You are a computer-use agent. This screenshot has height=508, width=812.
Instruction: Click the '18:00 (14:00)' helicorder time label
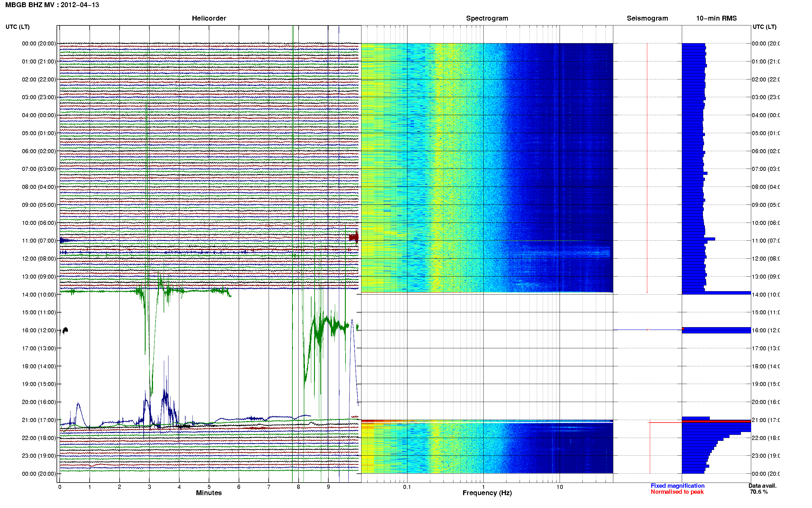[x=39, y=366]
